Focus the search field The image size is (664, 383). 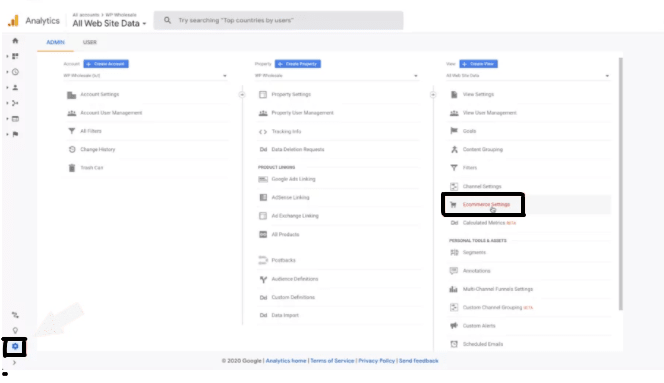[278, 20]
